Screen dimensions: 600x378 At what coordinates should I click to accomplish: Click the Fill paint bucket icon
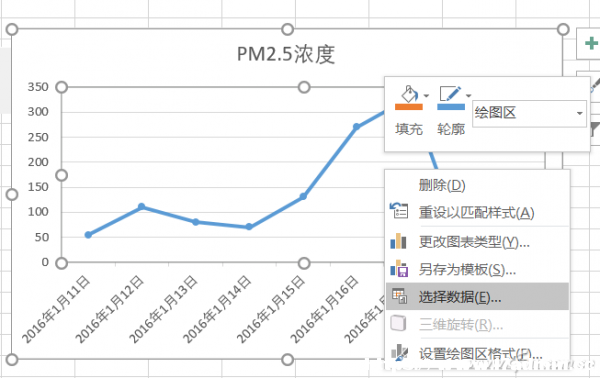(x=409, y=94)
